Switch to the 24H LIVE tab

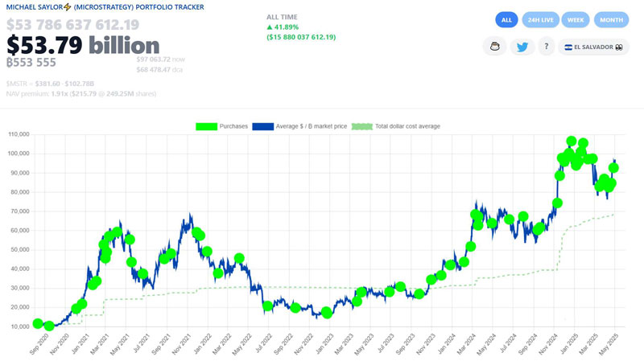(540, 20)
